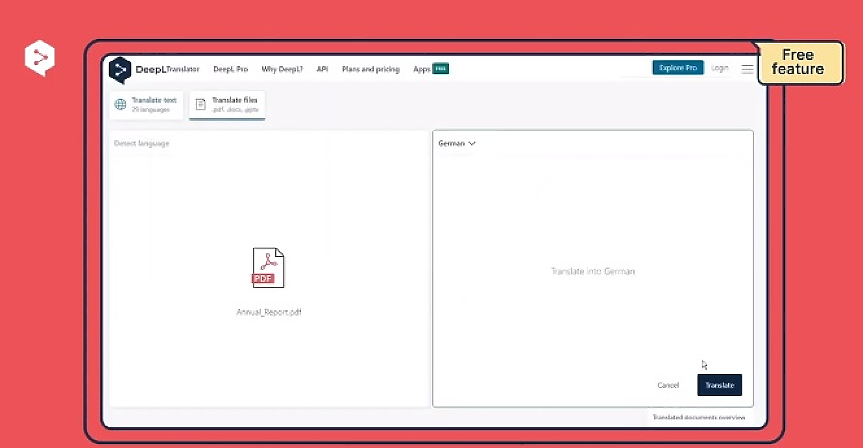Click the Free badge next to Apps

440,69
